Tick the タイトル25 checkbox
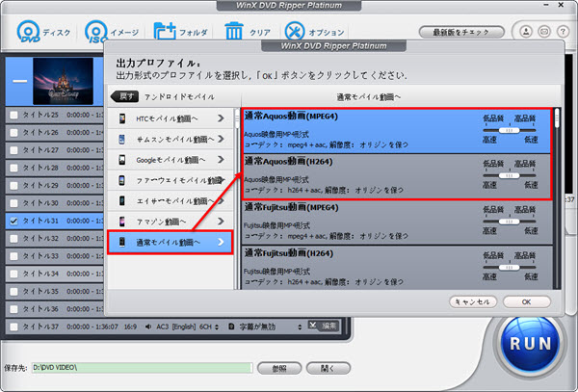The image size is (578, 392). point(13,115)
